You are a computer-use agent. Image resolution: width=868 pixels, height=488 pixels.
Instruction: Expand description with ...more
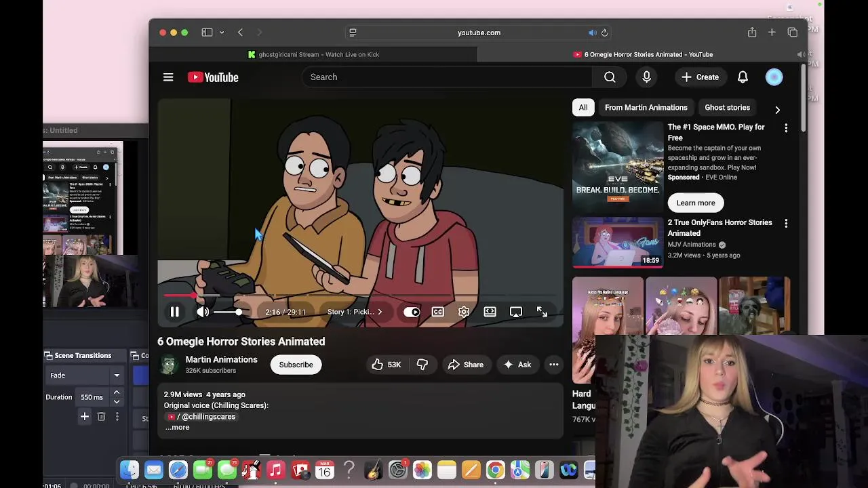(178, 427)
